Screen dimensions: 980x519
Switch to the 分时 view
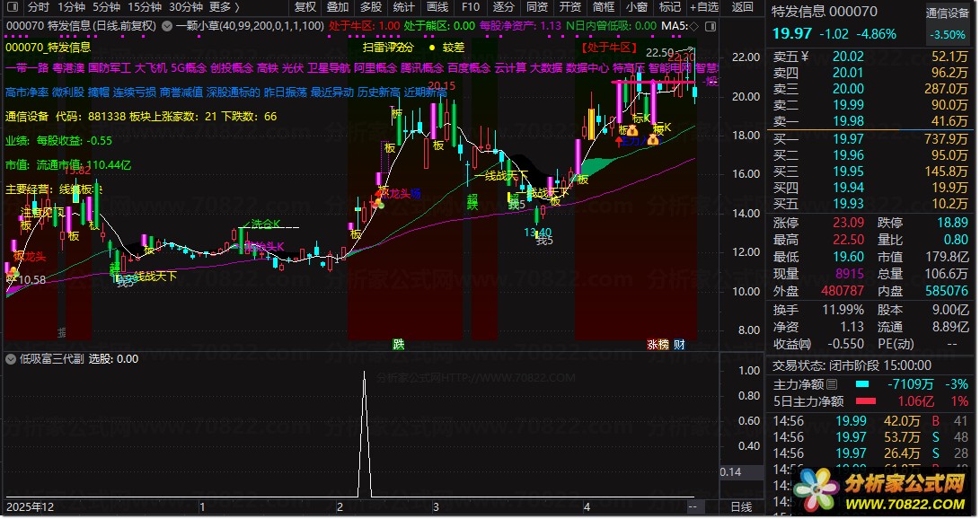click(38, 7)
